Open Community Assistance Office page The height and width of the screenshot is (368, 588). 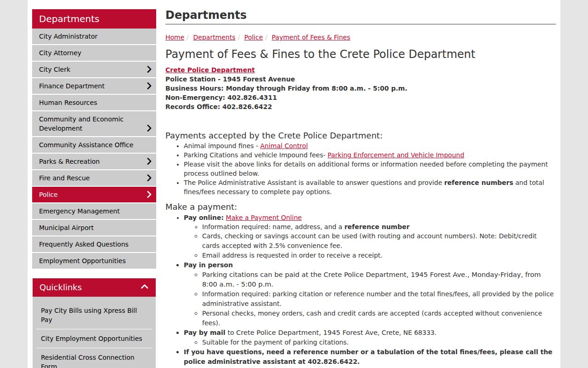point(94,145)
